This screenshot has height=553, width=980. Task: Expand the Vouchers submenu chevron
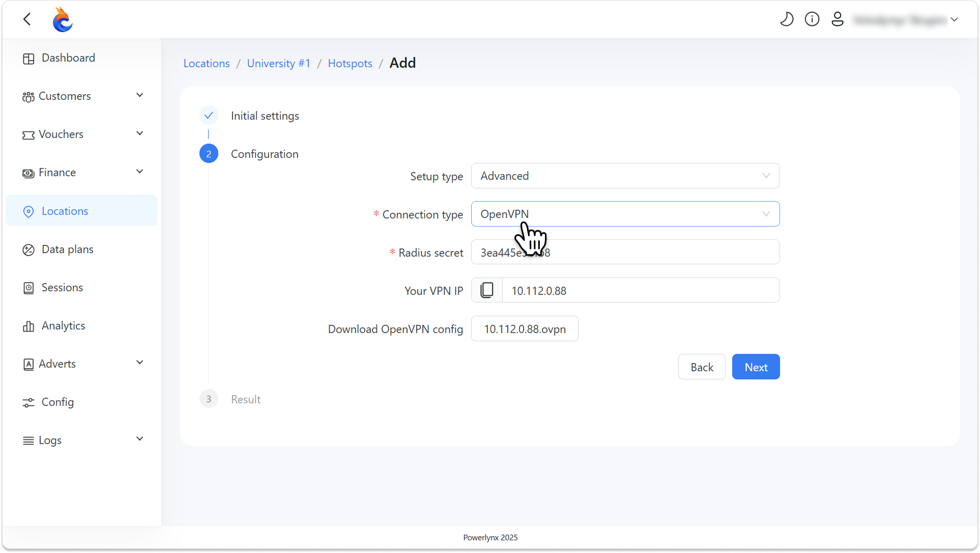140,133
